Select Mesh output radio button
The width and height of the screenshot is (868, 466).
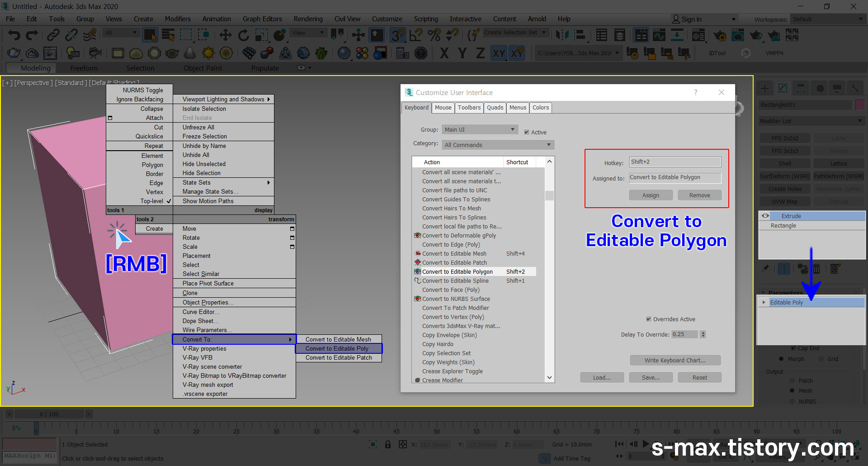[792, 390]
